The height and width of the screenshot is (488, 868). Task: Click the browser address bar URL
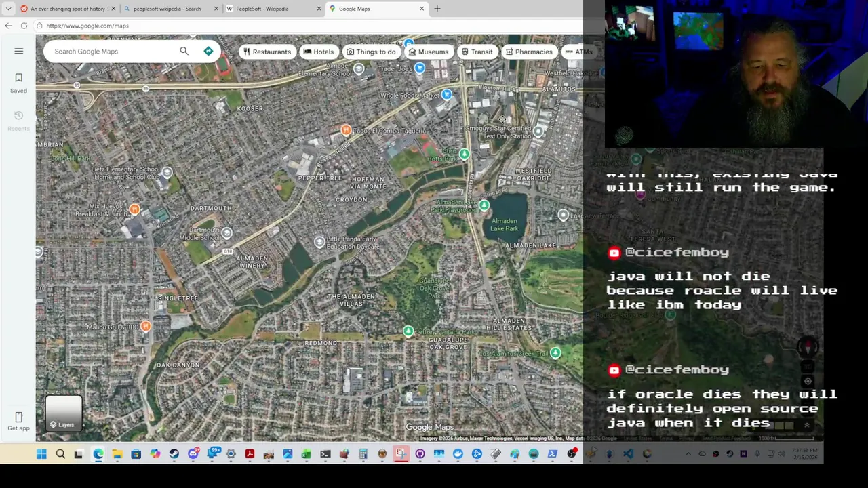point(87,26)
